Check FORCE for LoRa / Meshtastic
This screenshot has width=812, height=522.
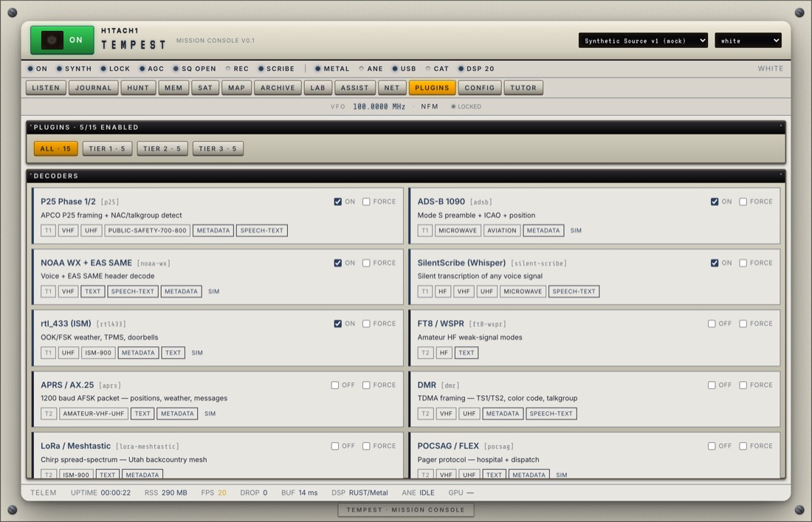click(366, 446)
